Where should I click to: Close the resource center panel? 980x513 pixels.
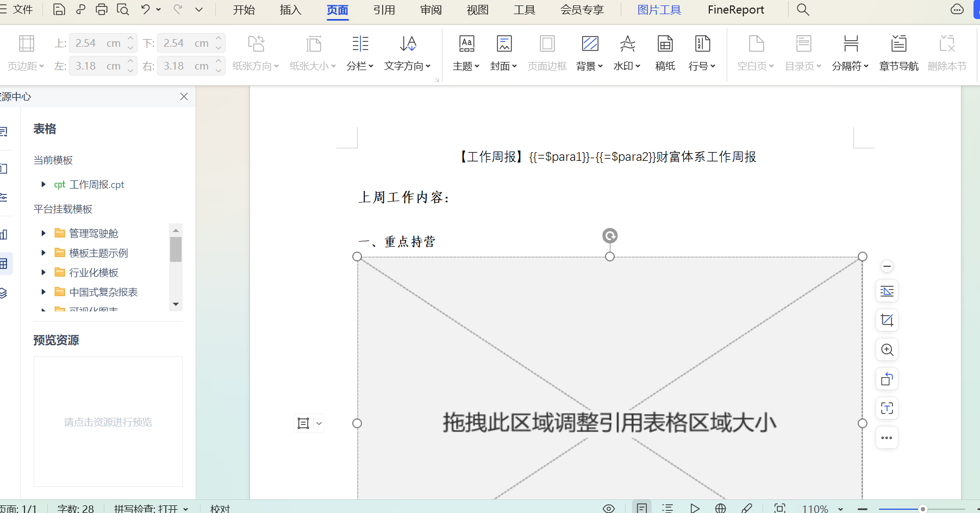(184, 96)
